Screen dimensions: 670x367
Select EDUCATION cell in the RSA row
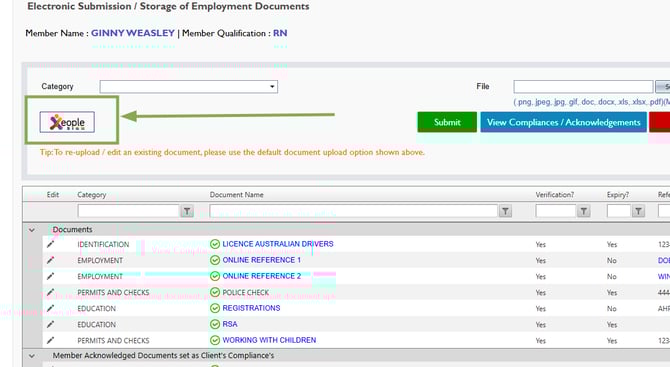(x=97, y=325)
